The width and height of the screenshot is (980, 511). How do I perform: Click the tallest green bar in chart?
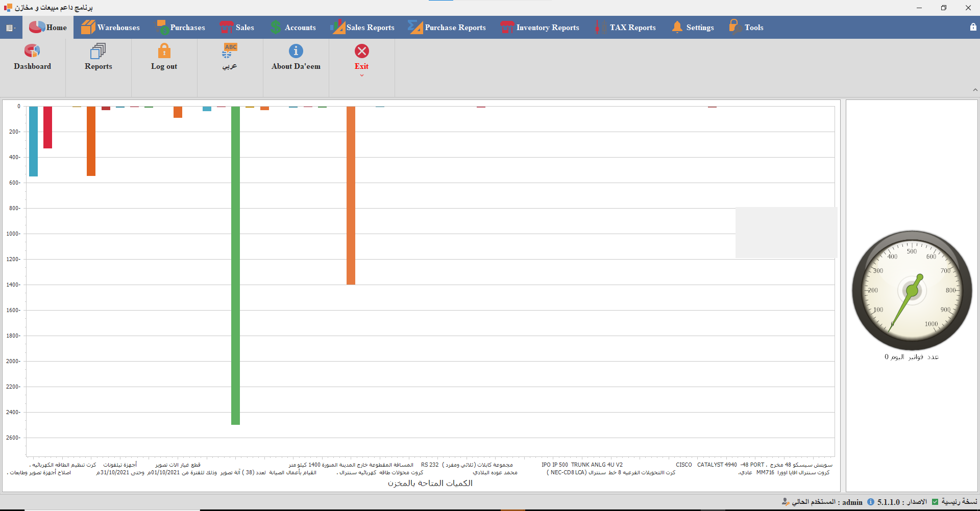(x=235, y=265)
